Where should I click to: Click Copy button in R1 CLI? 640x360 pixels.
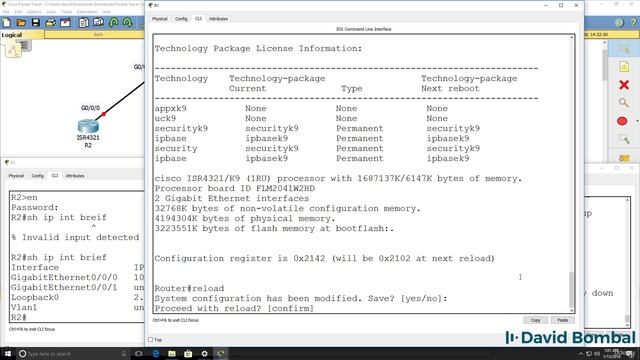point(536,320)
